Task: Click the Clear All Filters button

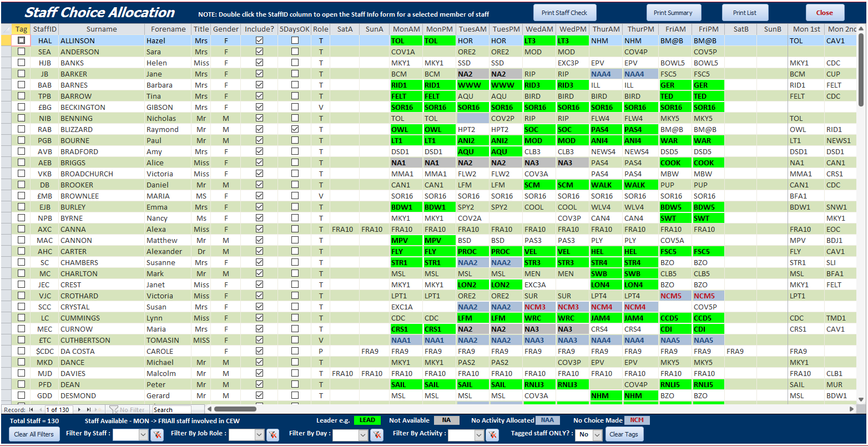Action: (34, 434)
